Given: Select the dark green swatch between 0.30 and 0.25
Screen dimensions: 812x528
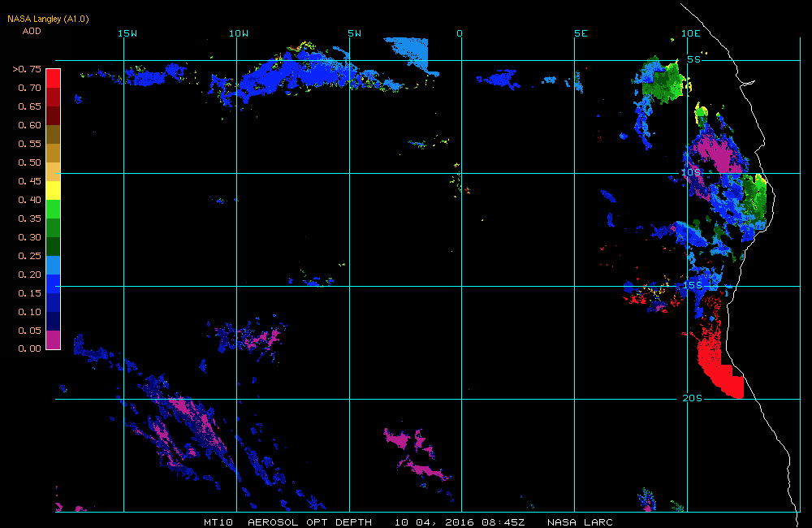Looking at the screenshot, I should (54, 246).
